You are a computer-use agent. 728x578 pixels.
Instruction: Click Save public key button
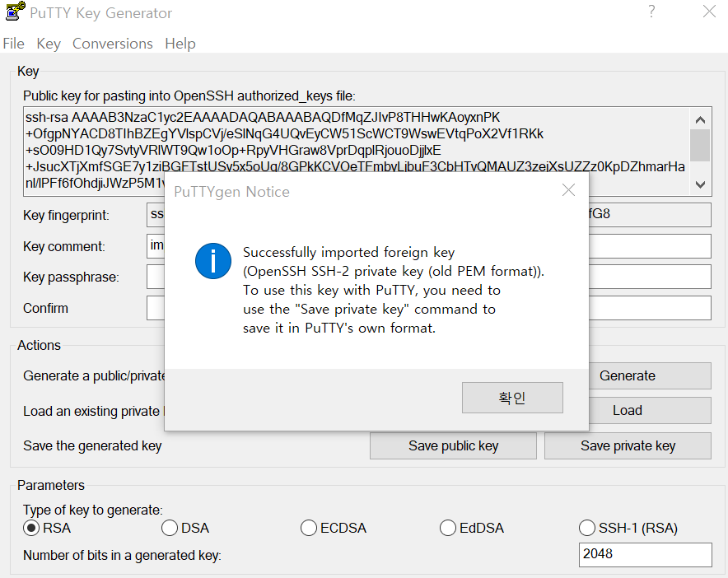tap(453, 445)
